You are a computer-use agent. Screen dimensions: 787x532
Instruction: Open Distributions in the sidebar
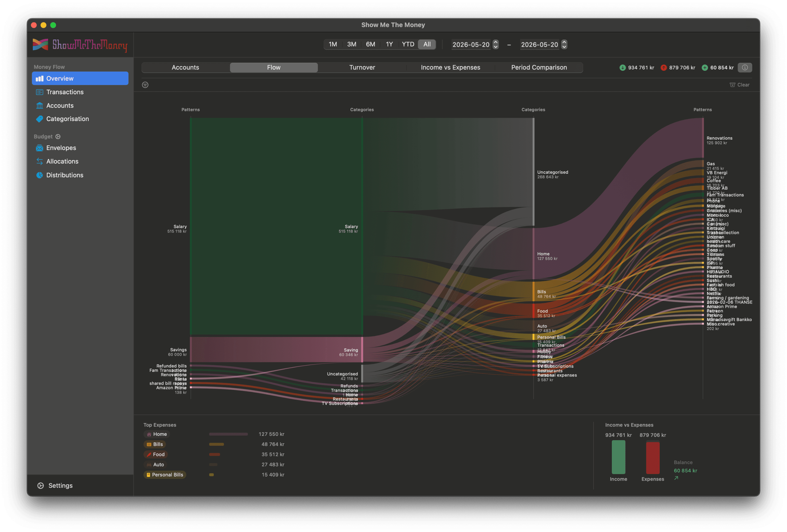tap(80, 175)
